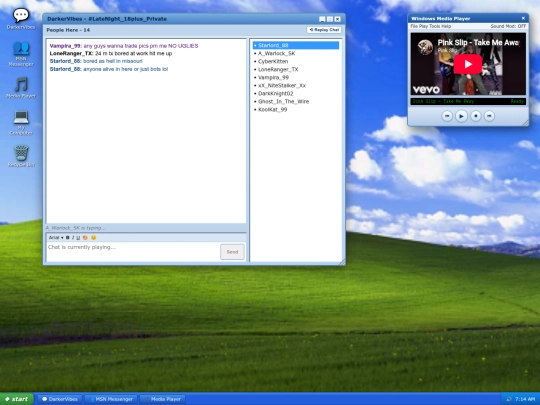Close the DarkerVibes chat window
Viewport: 540px width, 405px height.
[338, 19]
